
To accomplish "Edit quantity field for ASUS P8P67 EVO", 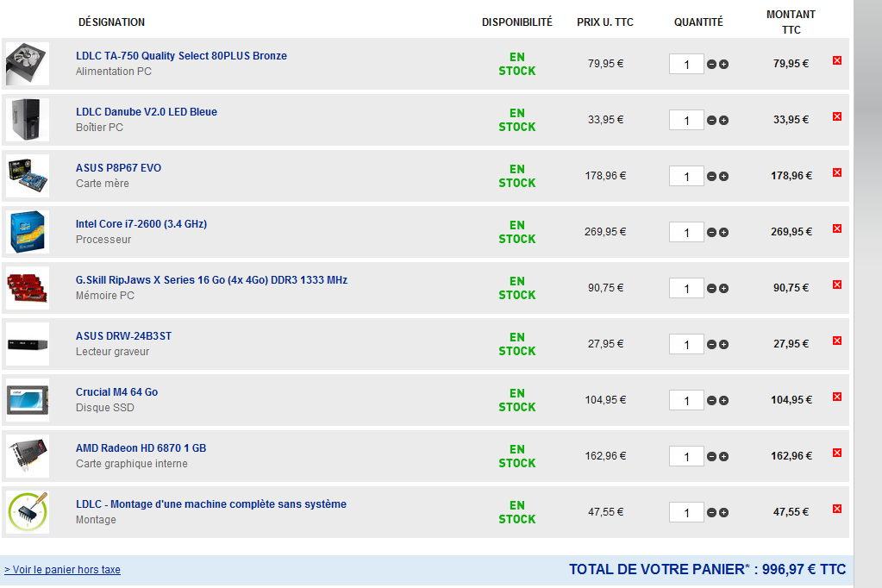I will click(686, 176).
